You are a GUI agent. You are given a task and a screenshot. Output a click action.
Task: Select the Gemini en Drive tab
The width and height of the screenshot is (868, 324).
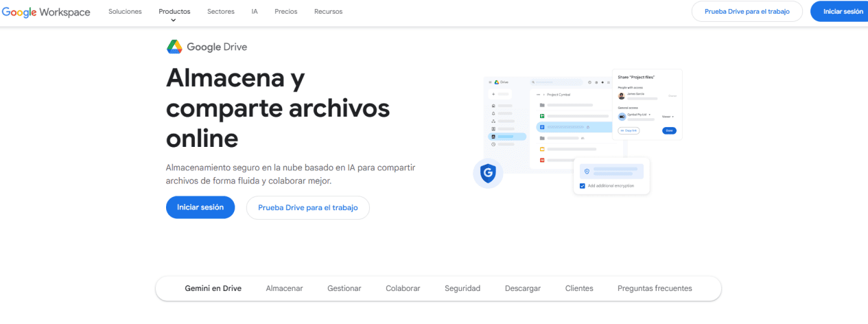point(213,288)
